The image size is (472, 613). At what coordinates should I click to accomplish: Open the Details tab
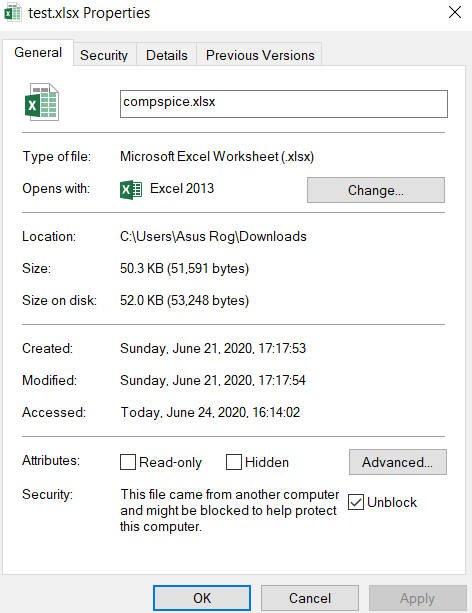pos(167,55)
